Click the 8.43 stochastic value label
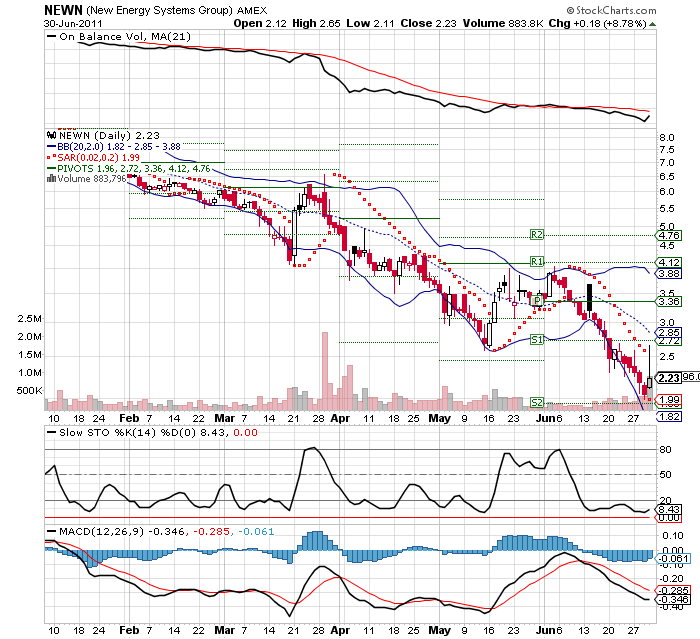Image resolution: width=700 pixels, height=639 pixels. (x=669, y=510)
